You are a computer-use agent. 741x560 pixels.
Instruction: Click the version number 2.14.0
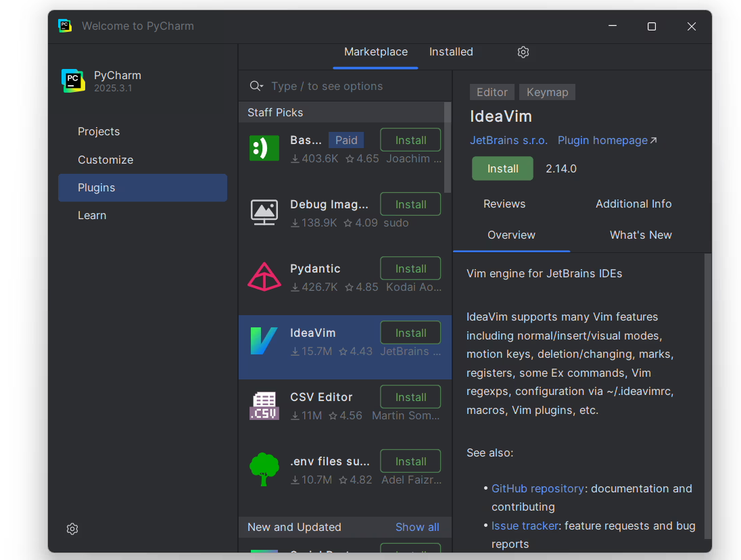click(x=561, y=168)
